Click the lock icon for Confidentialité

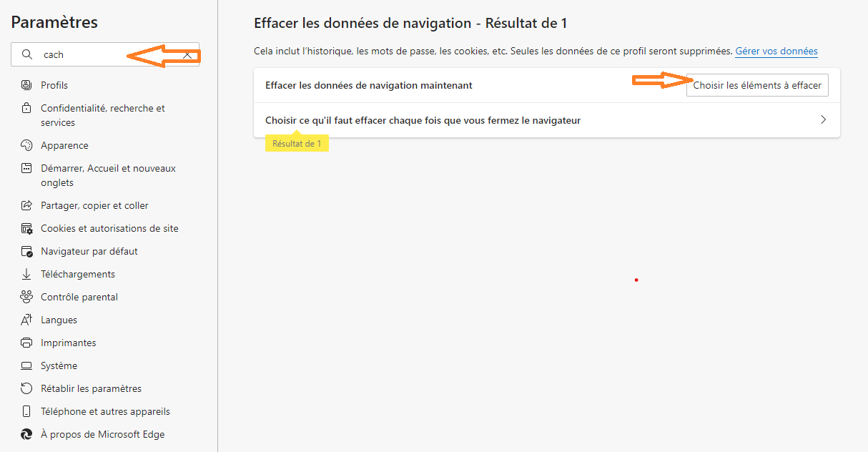[x=26, y=109]
